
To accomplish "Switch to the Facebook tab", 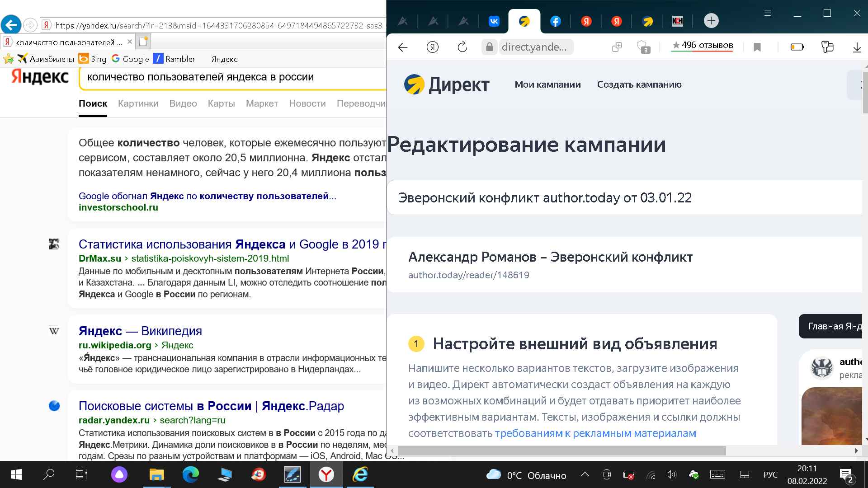I will point(555,21).
